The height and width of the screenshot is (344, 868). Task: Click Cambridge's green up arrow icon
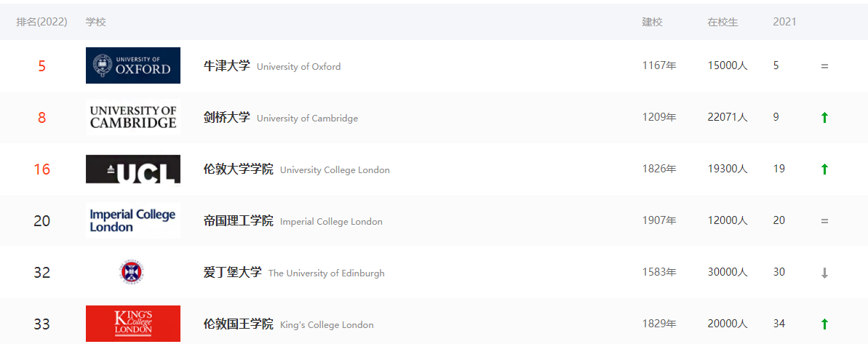(x=824, y=117)
